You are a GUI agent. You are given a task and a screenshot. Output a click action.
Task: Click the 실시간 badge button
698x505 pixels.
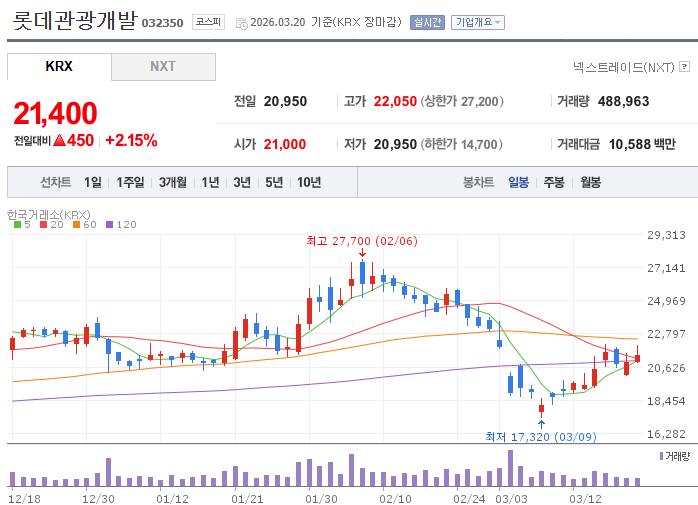[x=427, y=22]
